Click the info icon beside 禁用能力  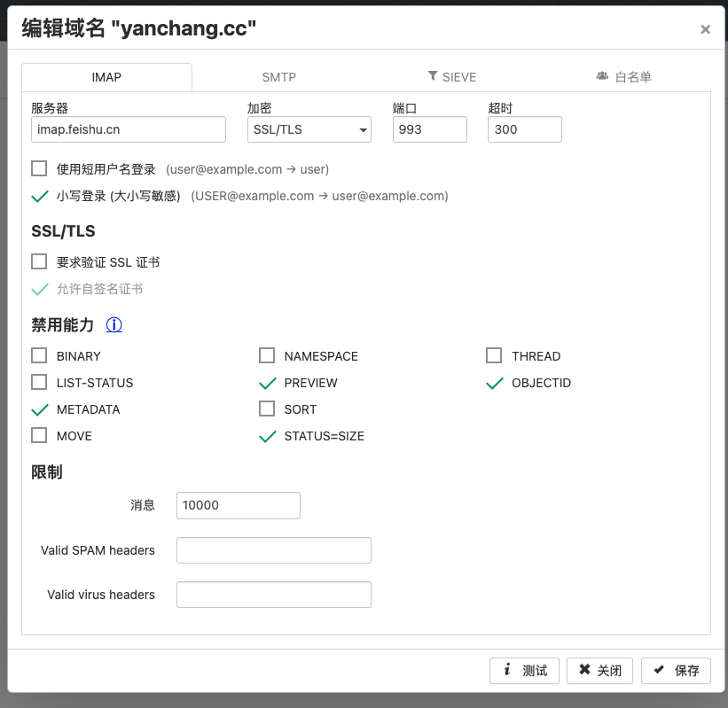pyautogui.click(x=114, y=325)
